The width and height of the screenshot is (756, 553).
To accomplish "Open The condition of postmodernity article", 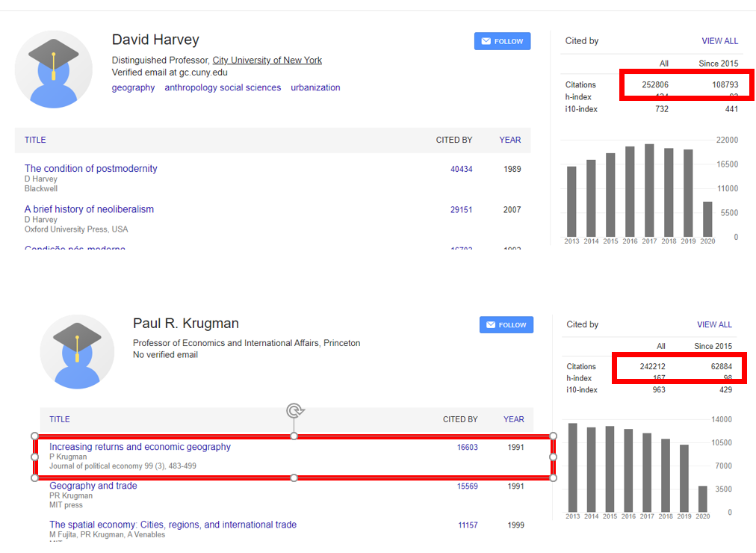I will click(90, 168).
